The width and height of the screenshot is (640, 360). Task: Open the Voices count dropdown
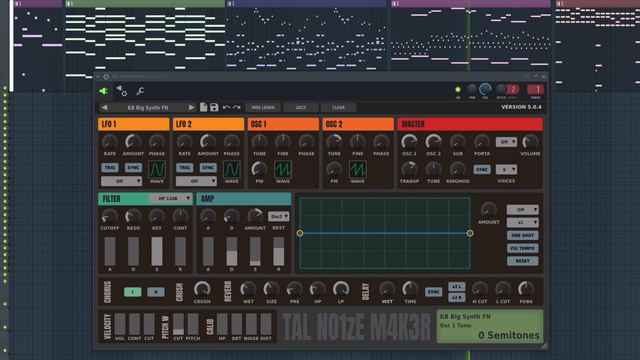(506, 169)
